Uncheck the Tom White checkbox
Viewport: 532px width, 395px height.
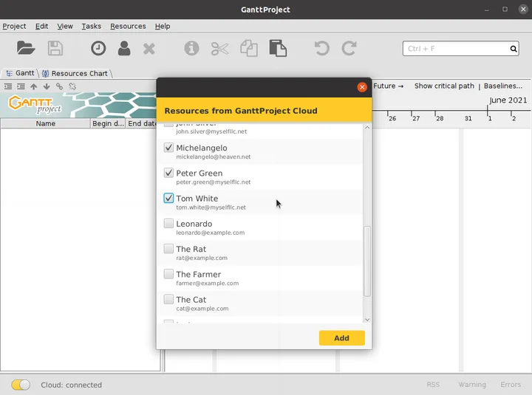[x=168, y=198]
